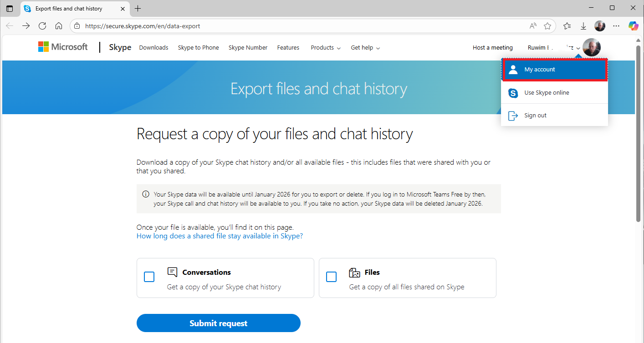Open a new tab with the plus icon
Screen dimensions: 644x343
138,8
